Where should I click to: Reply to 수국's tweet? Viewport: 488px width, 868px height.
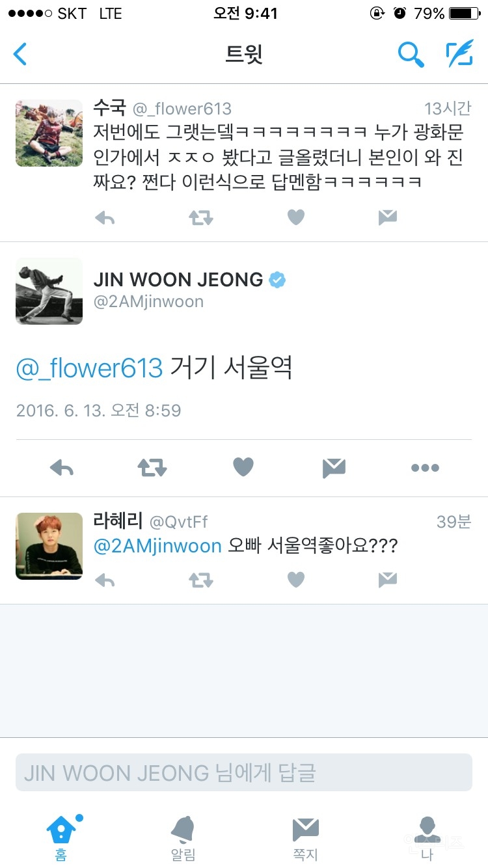point(105,217)
